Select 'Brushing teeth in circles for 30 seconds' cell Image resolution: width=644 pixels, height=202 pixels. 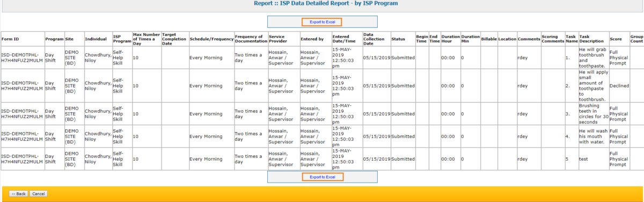pos(593,114)
